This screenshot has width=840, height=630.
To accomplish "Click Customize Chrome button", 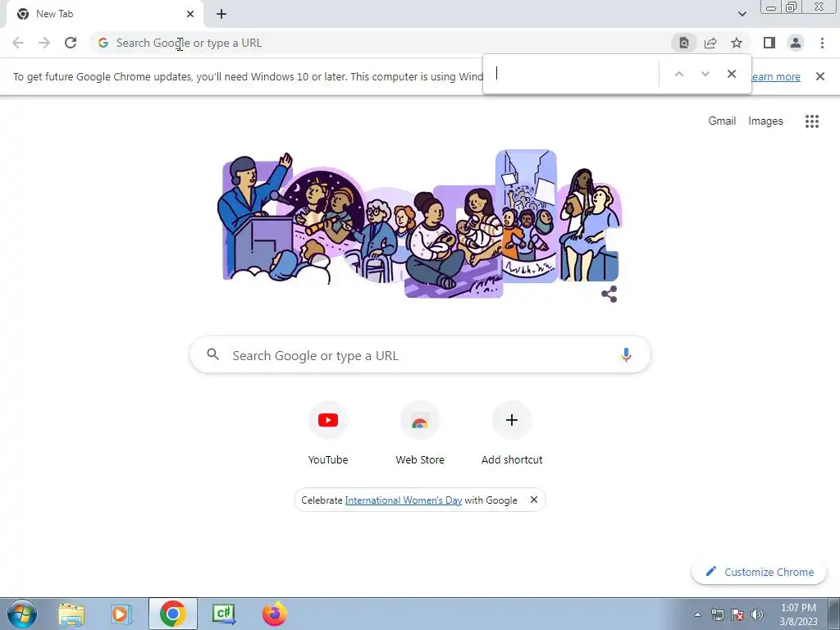I will point(759,572).
